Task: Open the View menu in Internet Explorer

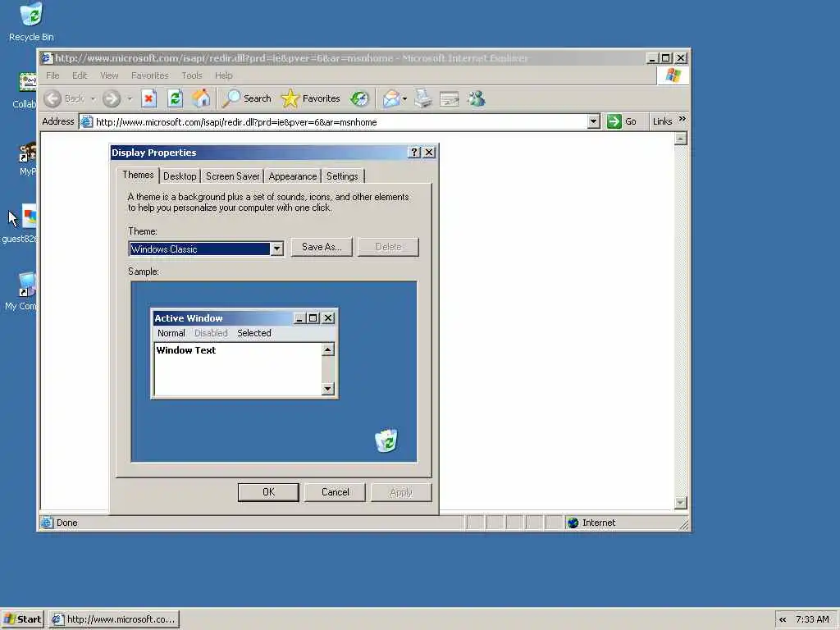Action: [x=109, y=75]
